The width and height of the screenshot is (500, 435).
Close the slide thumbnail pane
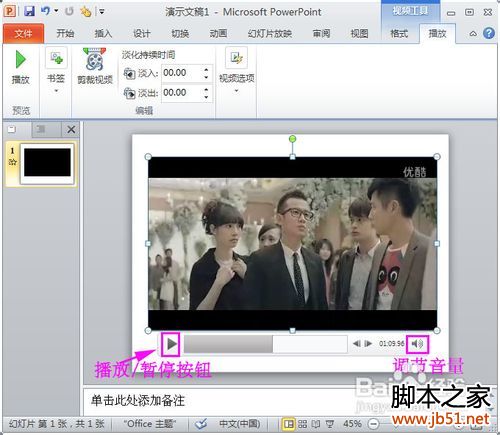pos(71,129)
